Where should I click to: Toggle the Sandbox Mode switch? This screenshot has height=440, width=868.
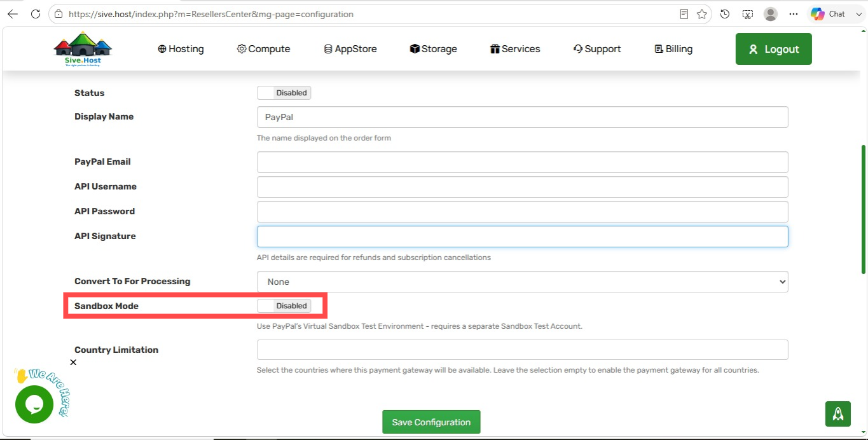(284, 306)
